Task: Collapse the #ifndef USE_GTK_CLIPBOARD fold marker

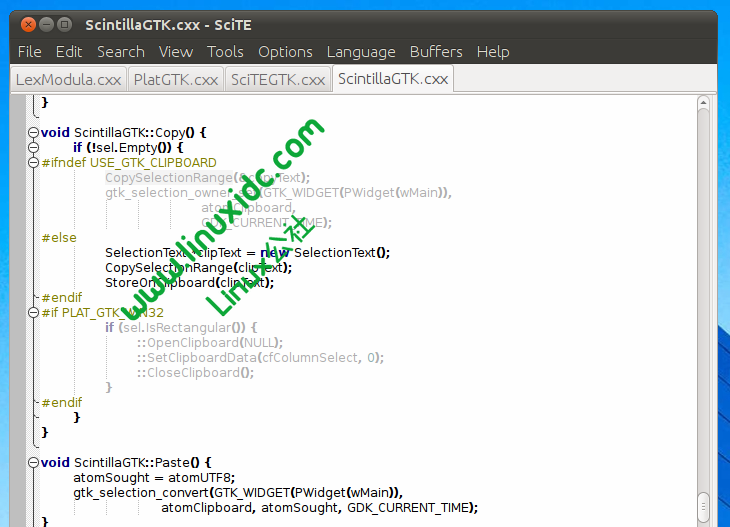Action: point(34,162)
